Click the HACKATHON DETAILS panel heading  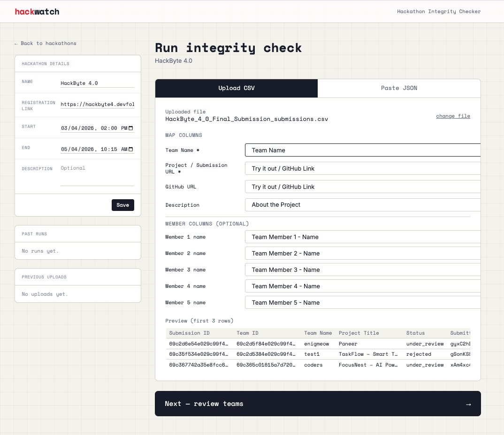(46, 64)
